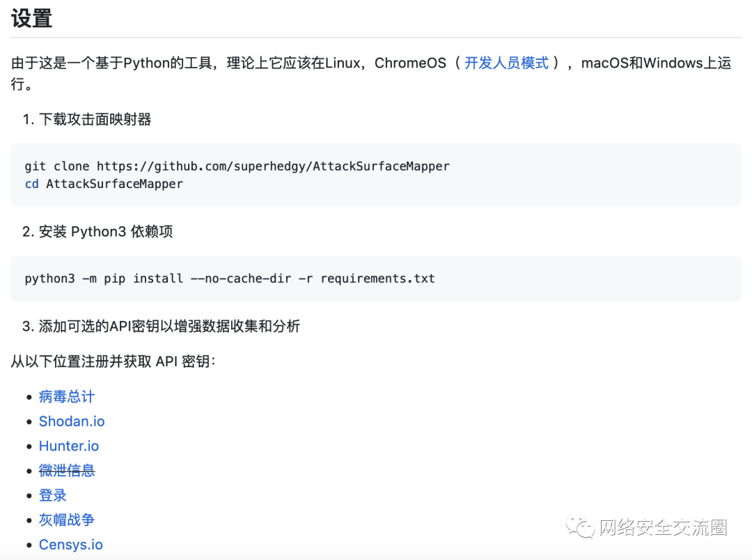Select the AttackSurfaceMapper GitHub URL in code
This screenshot has height=560, width=752.
click(x=273, y=166)
